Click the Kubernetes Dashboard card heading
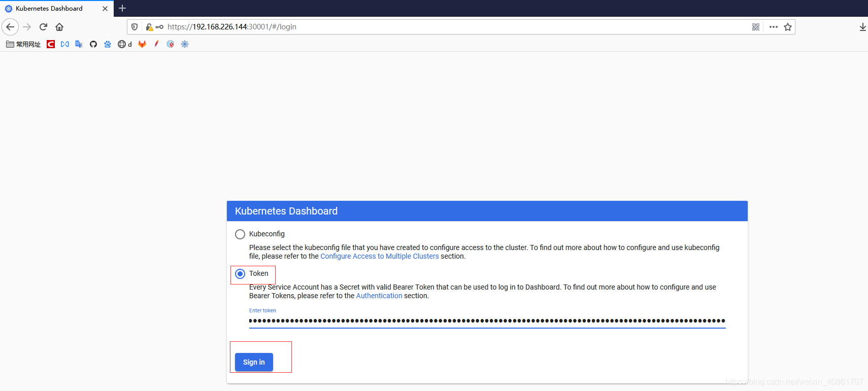Image resolution: width=868 pixels, height=391 pixels. (286, 211)
